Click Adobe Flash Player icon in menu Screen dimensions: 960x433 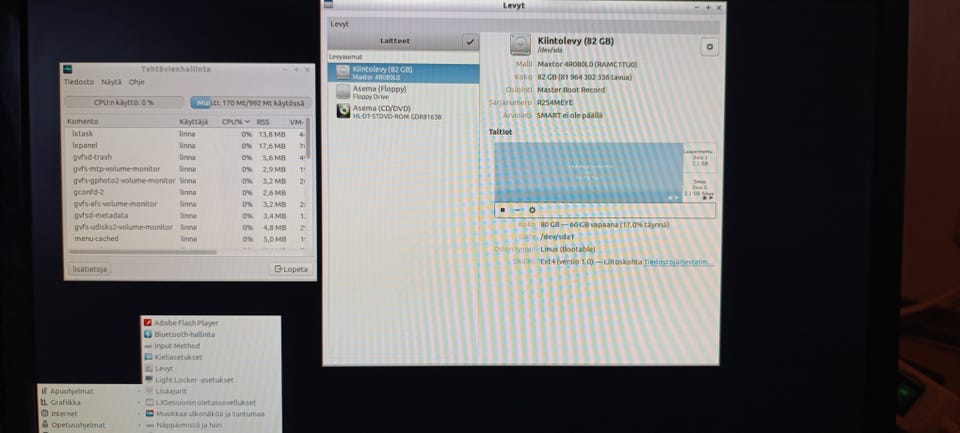(x=148, y=323)
